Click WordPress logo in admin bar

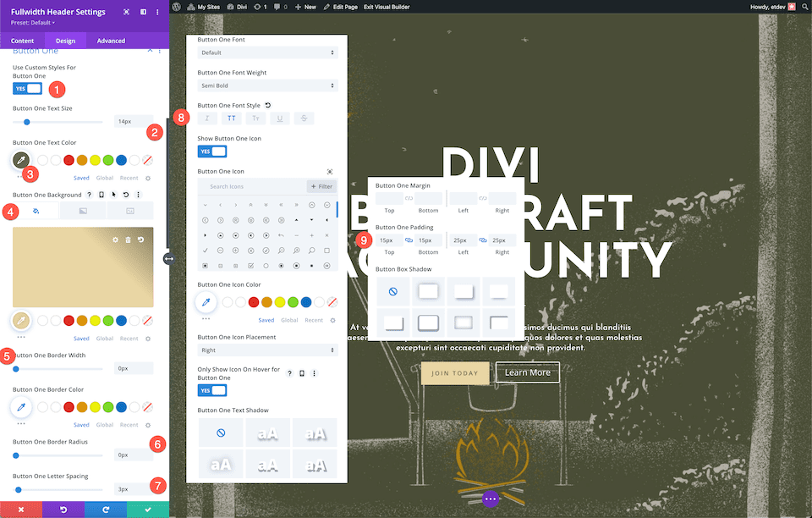coord(176,7)
